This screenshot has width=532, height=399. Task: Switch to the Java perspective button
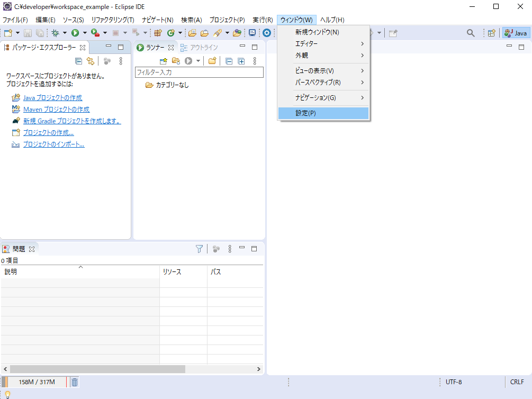coord(516,33)
